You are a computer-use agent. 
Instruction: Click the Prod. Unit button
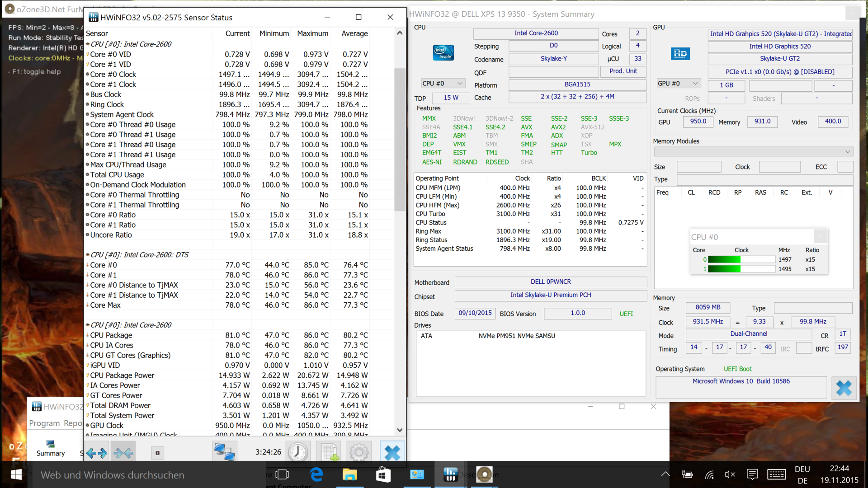point(623,71)
